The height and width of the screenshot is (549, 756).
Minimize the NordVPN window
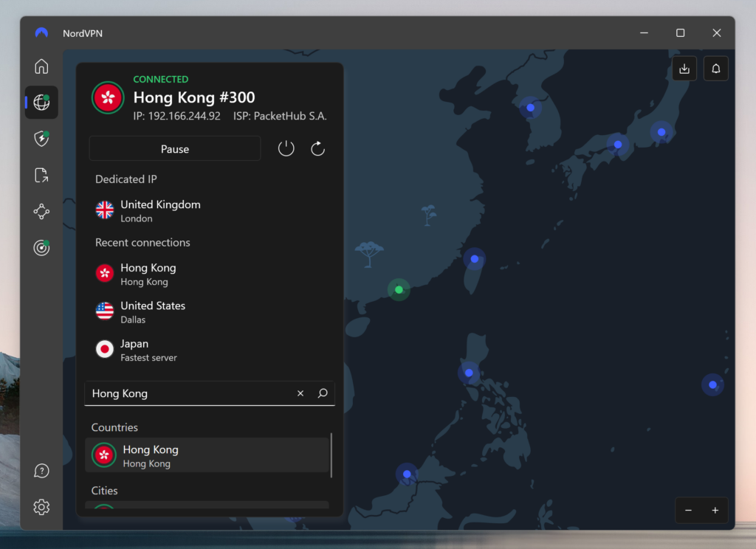click(x=644, y=32)
